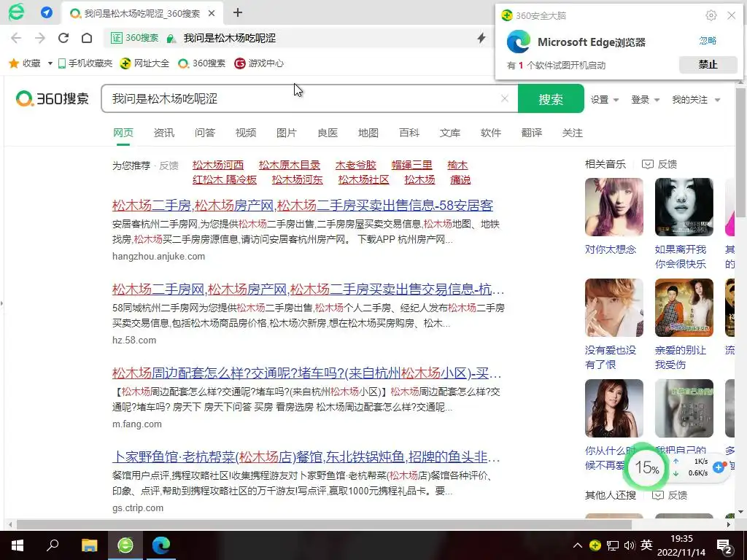Open the 松木场周边配套怎么样 result
The width and height of the screenshot is (747, 560).
pos(306,373)
